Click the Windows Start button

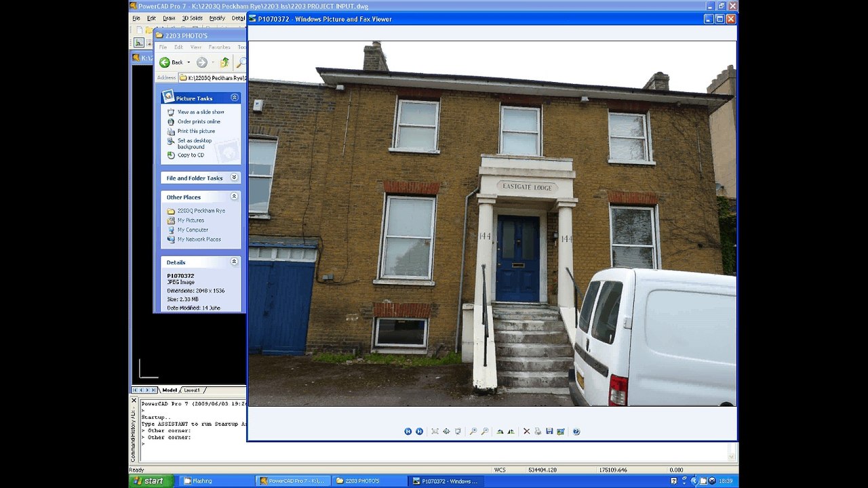(x=151, y=481)
